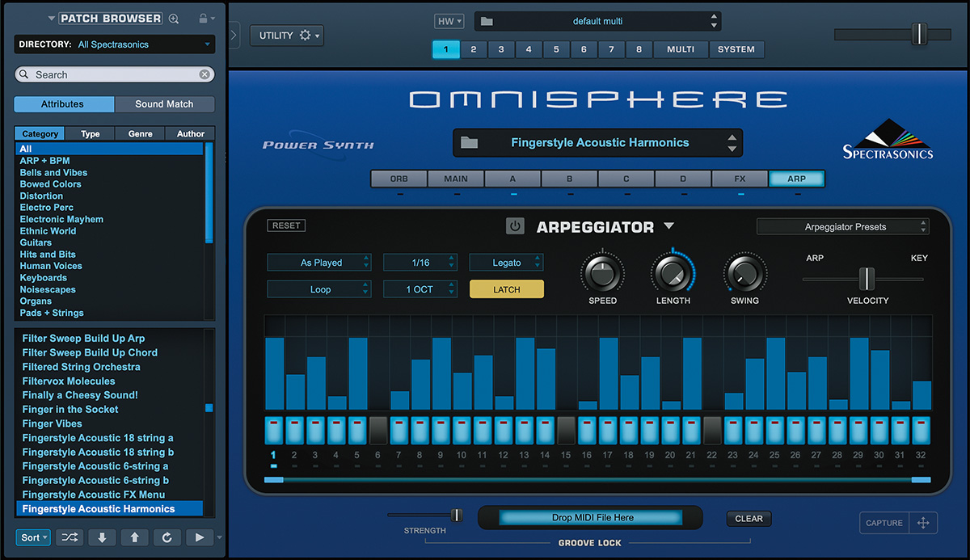
Task: Open the 1/16 clock rate dropdown
Action: (x=420, y=263)
